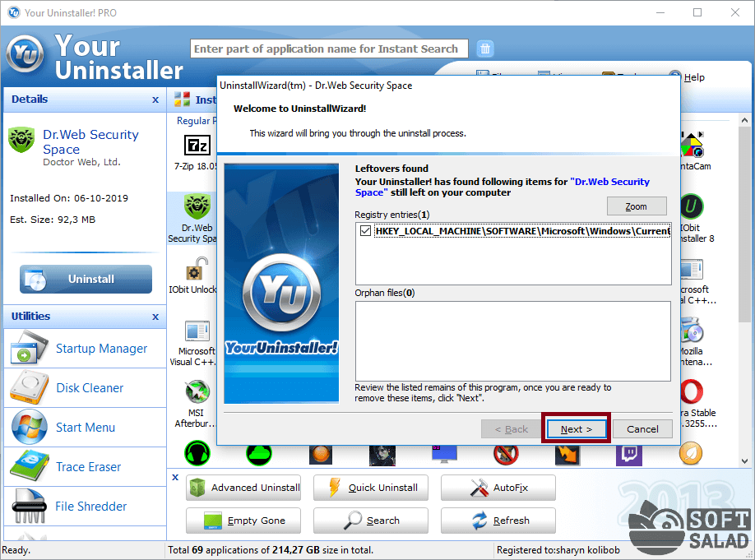Viewport: 755px width, 560px height.
Task: Click the Quick Uninstall button
Action: point(374,488)
